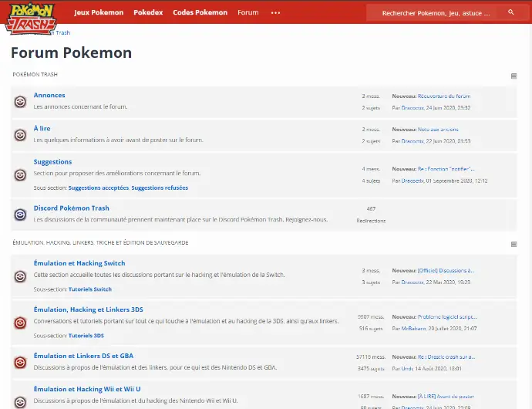Open the three-dots more menu
Screen dimensions: 532x409
(x=275, y=13)
